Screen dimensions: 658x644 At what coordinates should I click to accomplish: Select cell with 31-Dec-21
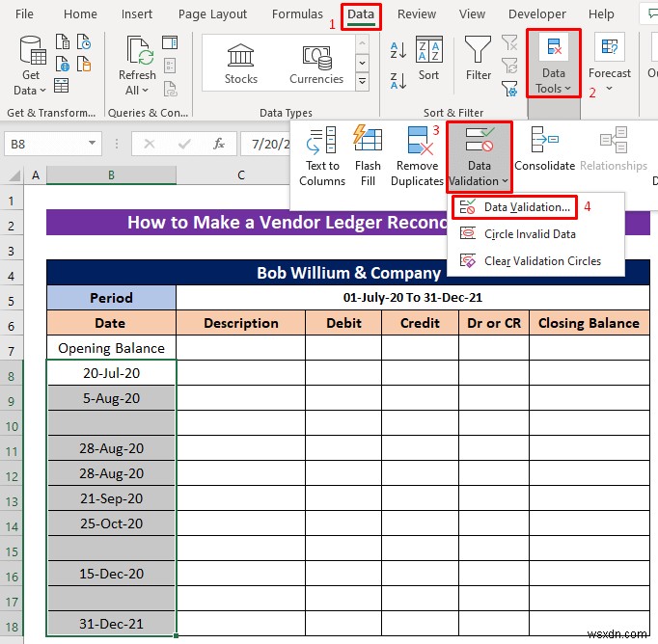(x=111, y=624)
